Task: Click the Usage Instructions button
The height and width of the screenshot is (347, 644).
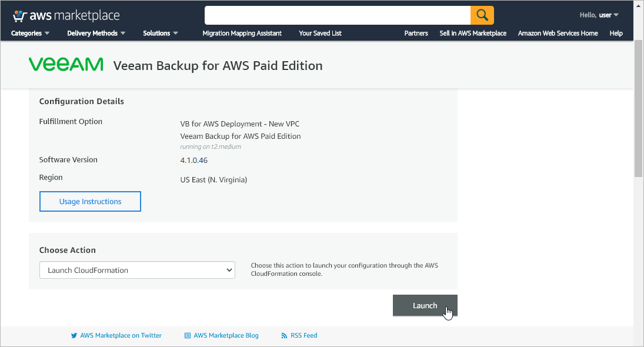Action: click(90, 201)
